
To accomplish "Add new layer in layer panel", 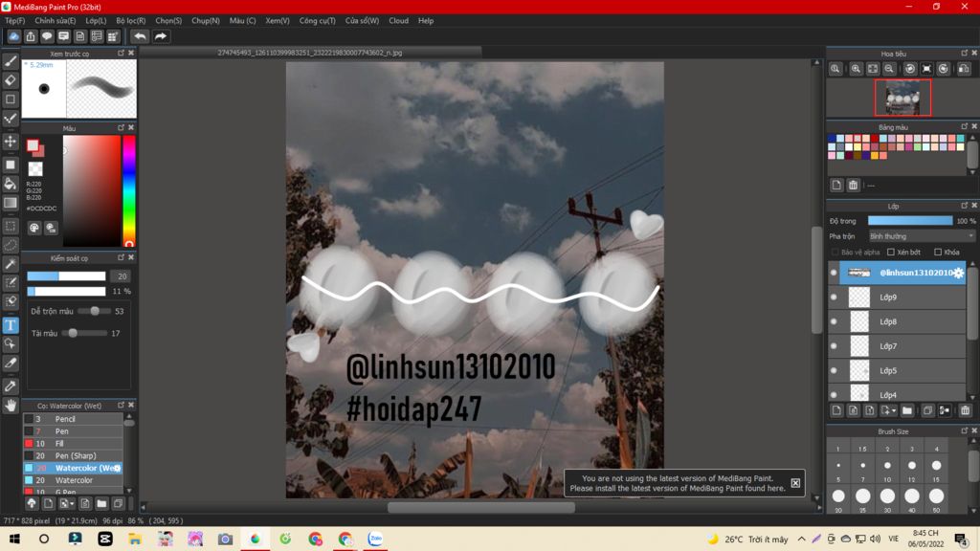I will click(x=836, y=410).
